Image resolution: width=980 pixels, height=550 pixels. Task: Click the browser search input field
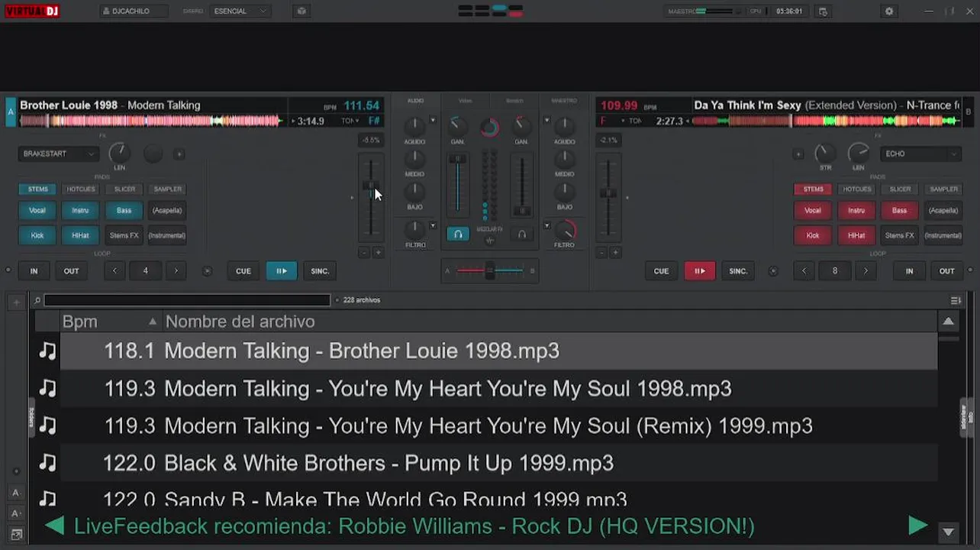click(x=187, y=301)
